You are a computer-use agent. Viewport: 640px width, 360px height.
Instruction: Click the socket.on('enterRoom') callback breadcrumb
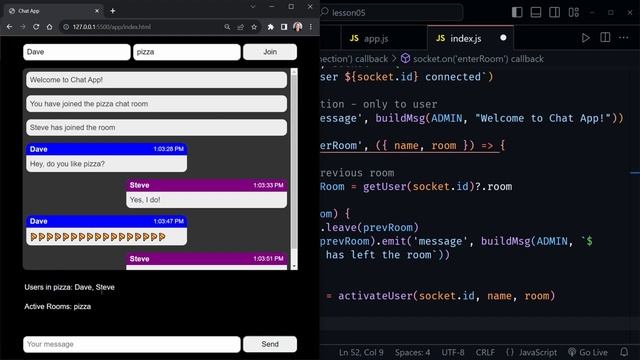(472, 59)
